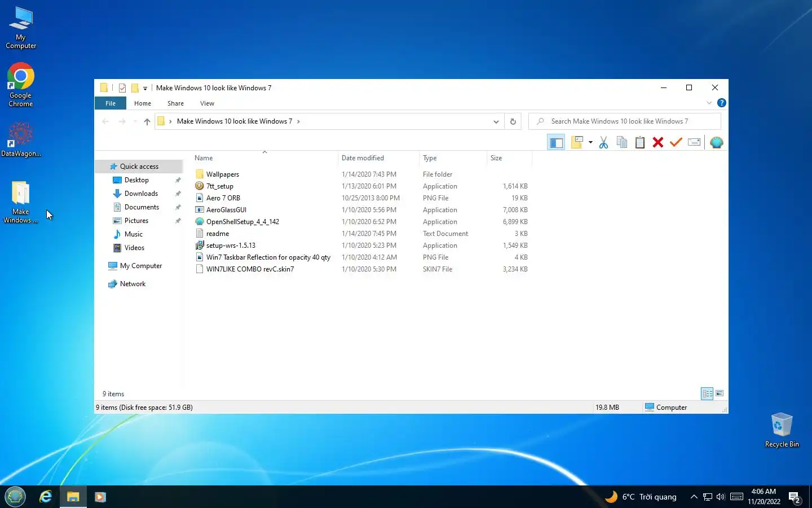
Task: Click the Paste clipboard icon
Action: pos(639,142)
